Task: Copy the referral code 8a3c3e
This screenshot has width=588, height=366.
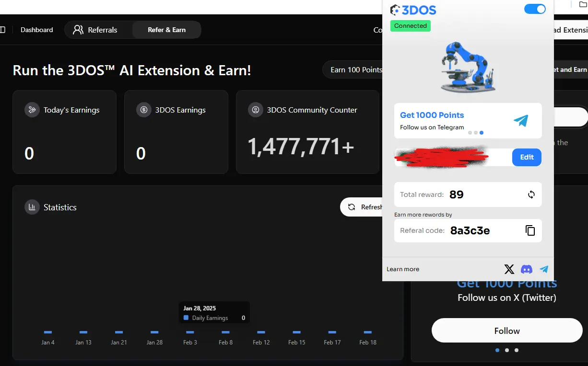Action: point(530,230)
